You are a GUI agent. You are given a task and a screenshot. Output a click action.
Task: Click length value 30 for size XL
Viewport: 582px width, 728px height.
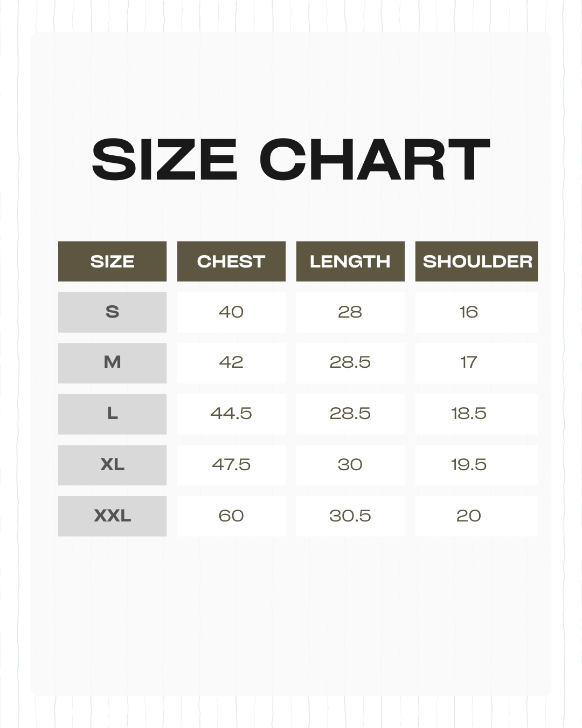click(x=350, y=465)
